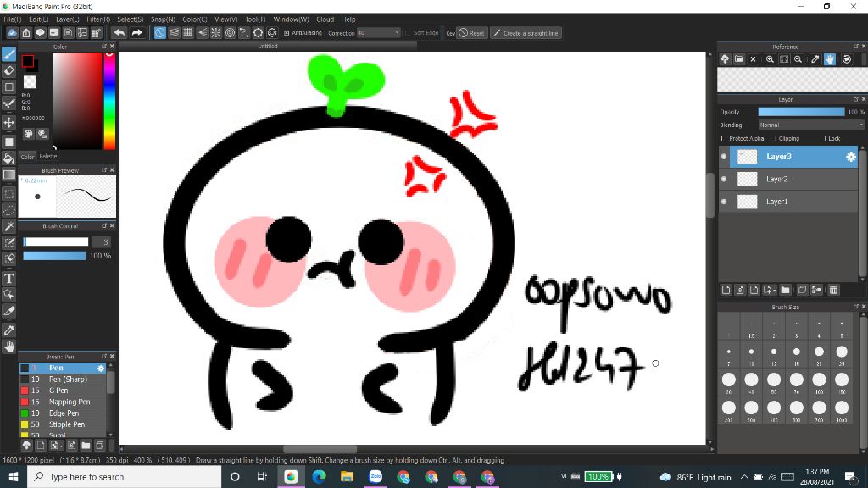Toggle the AntiAliasing checkbox
Screen dimensions: 868x488
point(287,33)
